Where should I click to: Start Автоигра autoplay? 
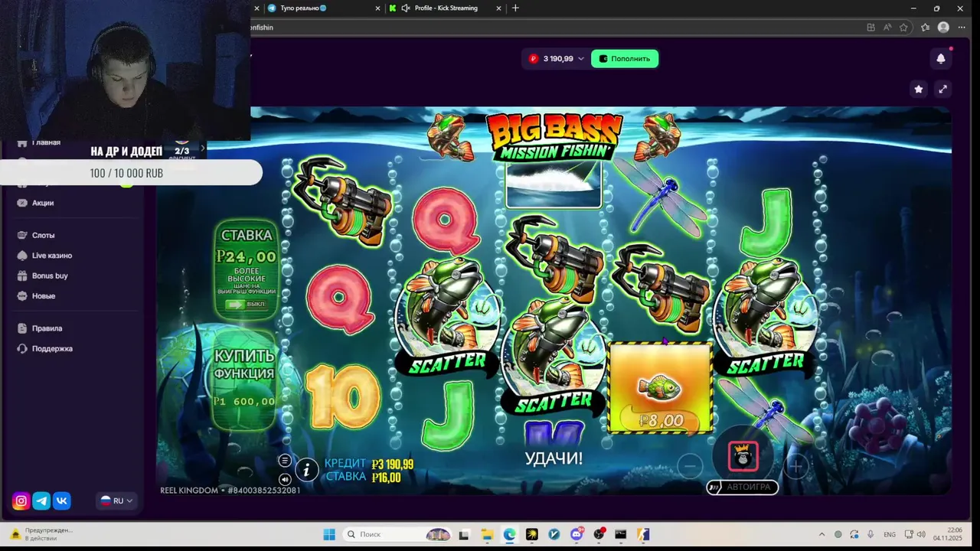(742, 487)
